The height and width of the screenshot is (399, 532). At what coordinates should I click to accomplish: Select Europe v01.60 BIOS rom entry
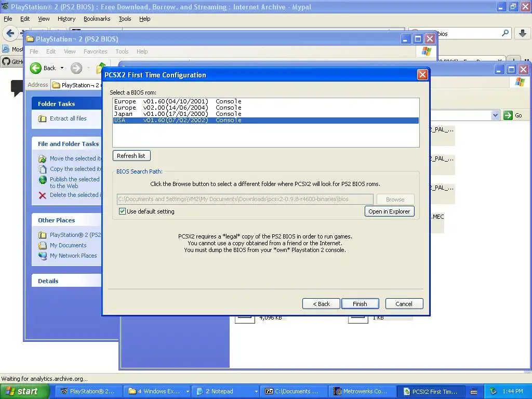[x=265, y=101]
